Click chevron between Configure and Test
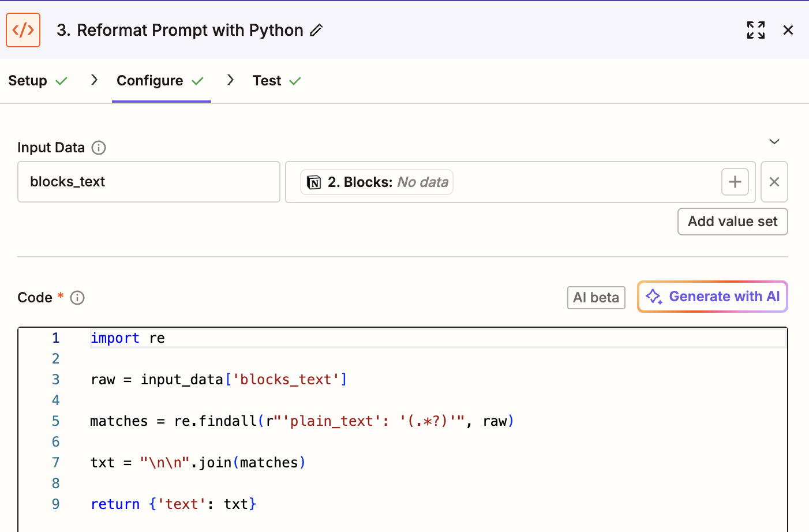The image size is (809, 532). pos(230,80)
